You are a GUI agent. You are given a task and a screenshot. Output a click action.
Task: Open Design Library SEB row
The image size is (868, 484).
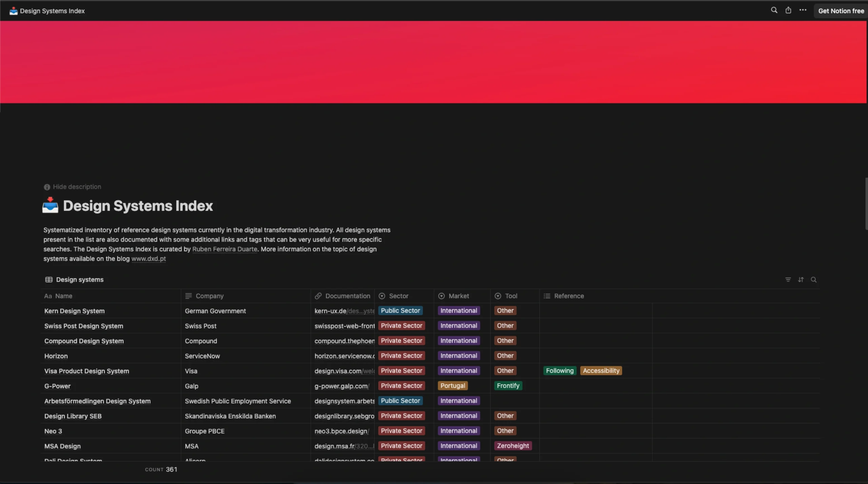pos(73,416)
